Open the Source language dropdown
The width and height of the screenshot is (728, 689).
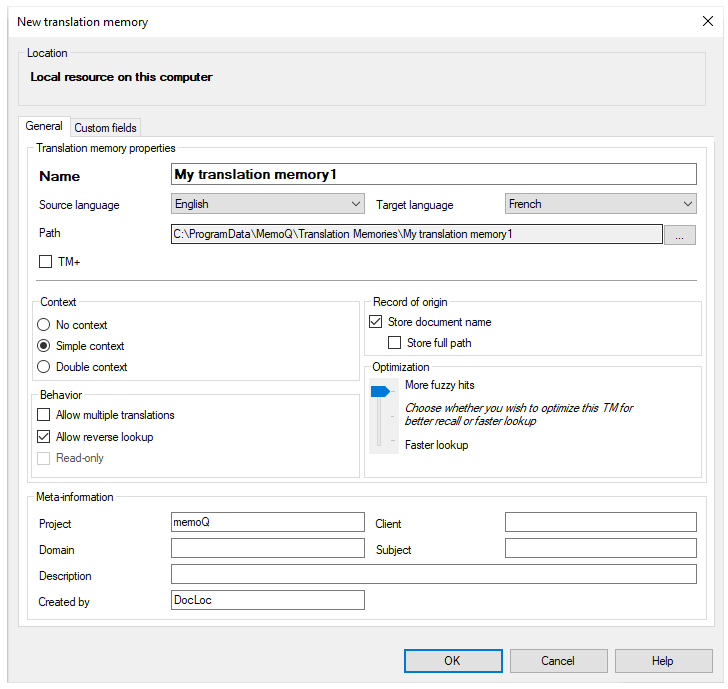pos(268,204)
